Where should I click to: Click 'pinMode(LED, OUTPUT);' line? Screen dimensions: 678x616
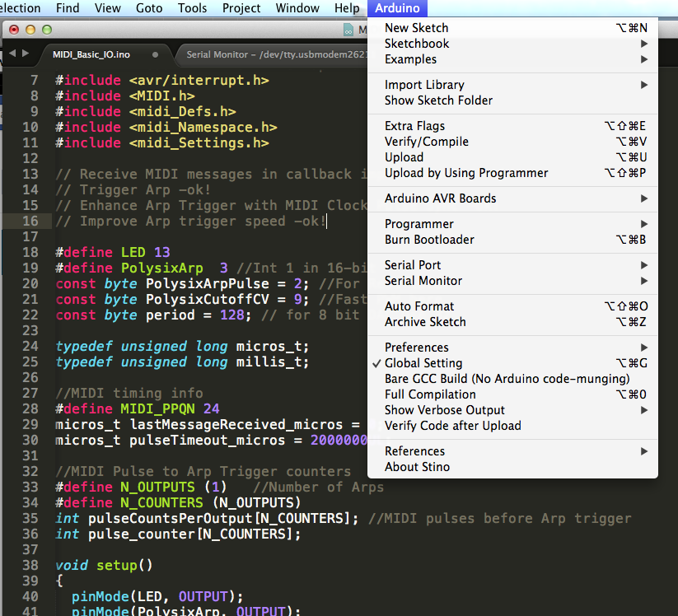pos(157,597)
